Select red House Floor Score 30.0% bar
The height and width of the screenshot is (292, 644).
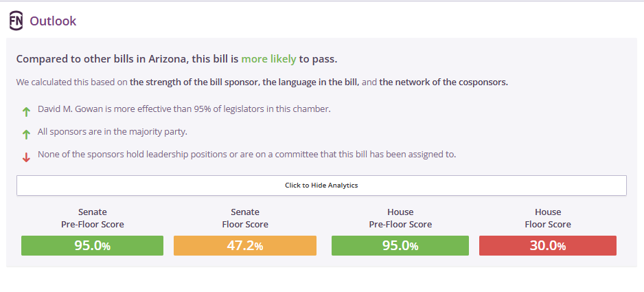(548, 245)
